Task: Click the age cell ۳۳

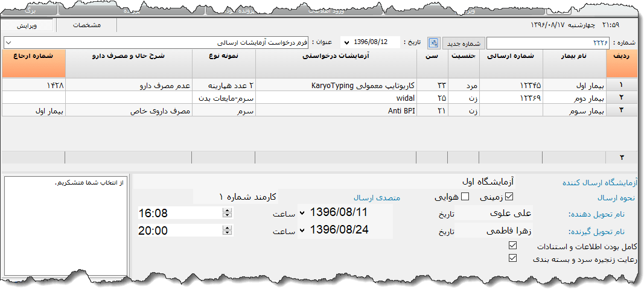Action: pyautogui.click(x=433, y=85)
